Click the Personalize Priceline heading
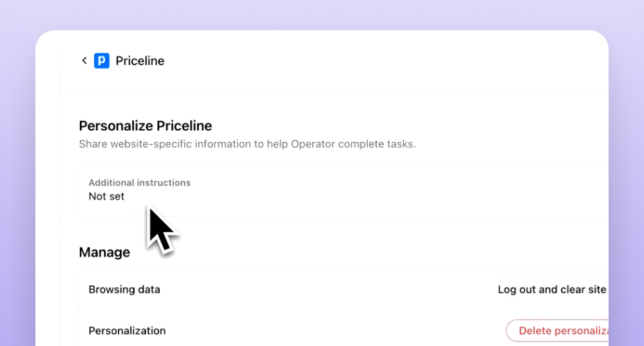 146,126
